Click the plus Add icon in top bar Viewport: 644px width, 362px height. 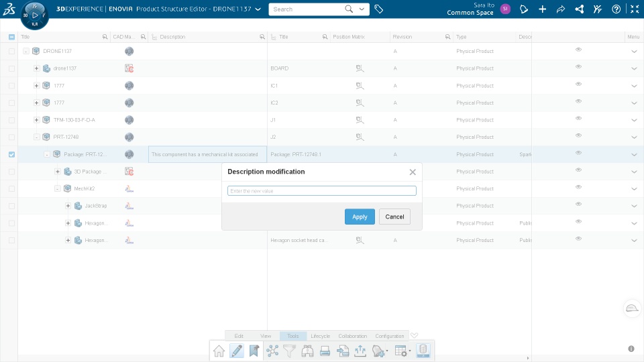coord(542,9)
